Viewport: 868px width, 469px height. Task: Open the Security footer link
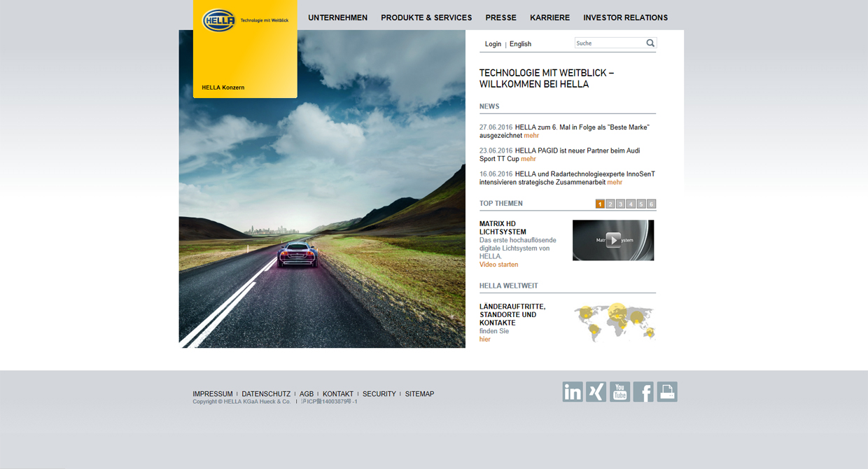(379, 394)
